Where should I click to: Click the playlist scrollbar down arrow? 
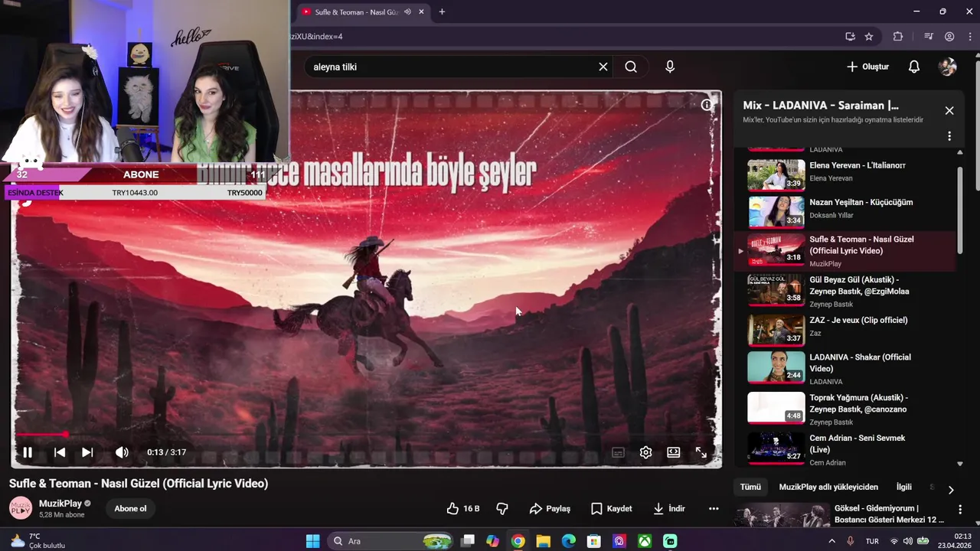[960, 464]
